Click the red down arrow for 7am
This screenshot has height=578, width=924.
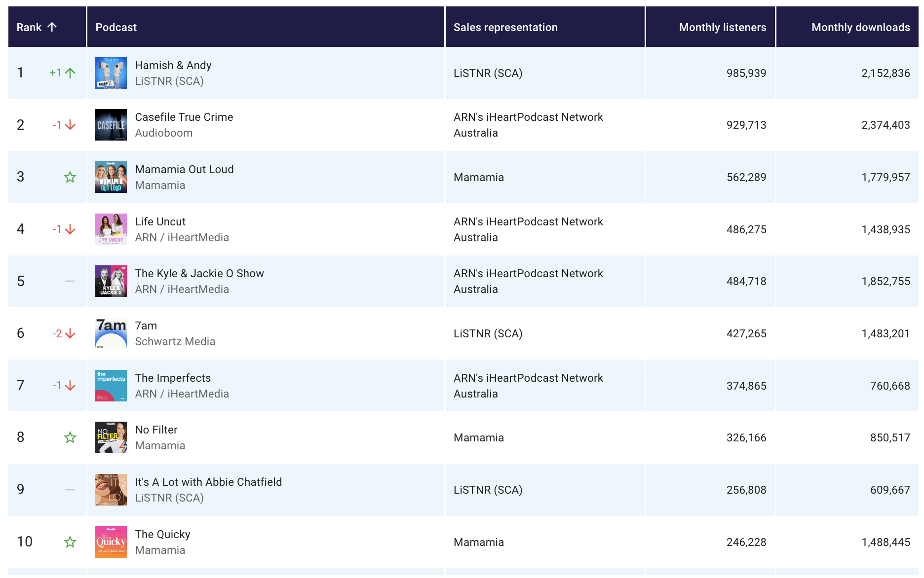click(x=71, y=333)
